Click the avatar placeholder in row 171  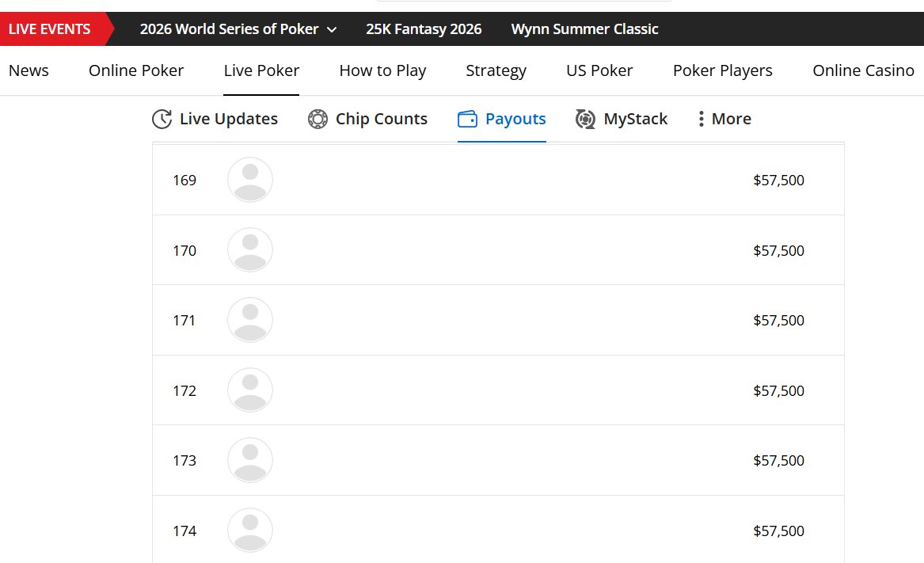tap(250, 320)
